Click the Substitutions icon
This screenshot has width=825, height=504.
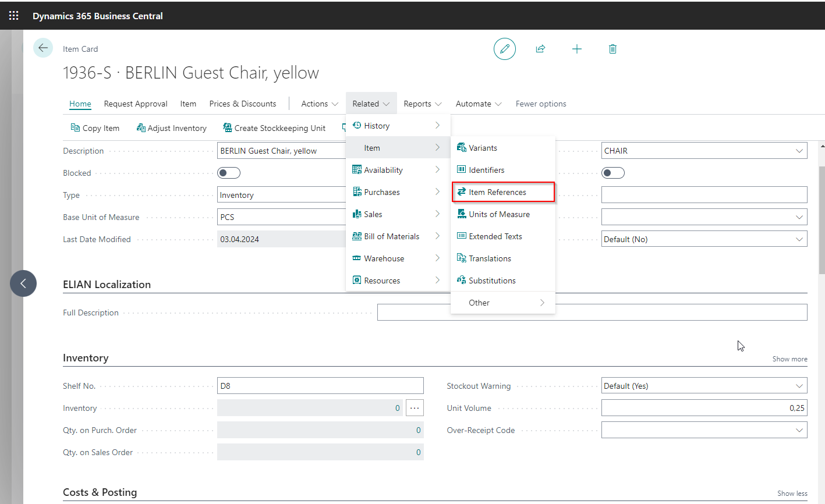pyautogui.click(x=462, y=280)
